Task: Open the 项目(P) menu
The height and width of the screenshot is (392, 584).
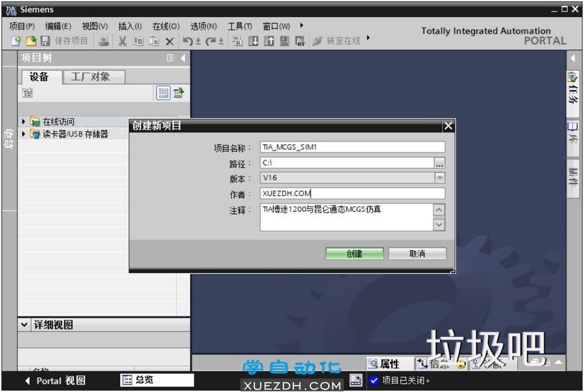Action: click(22, 26)
